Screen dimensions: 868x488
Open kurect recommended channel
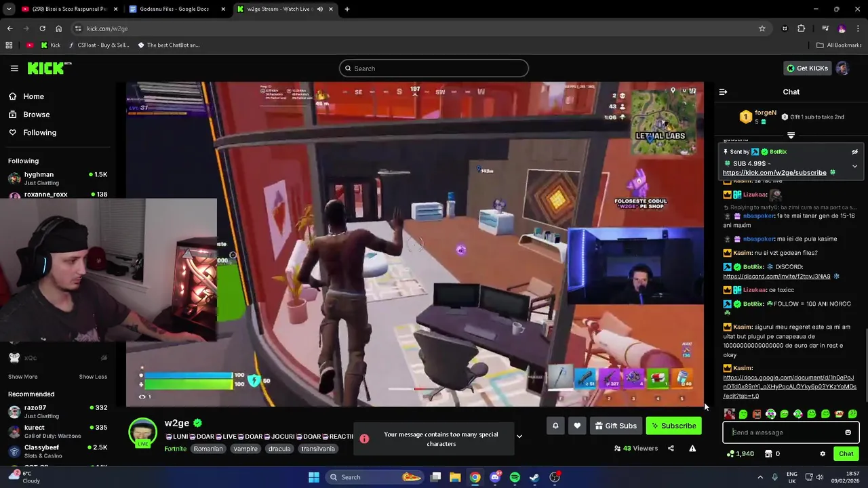point(58,431)
